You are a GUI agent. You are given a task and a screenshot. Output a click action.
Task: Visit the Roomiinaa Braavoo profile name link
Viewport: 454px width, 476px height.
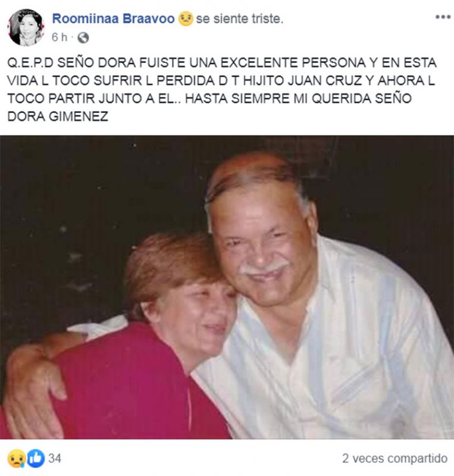click(x=113, y=19)
